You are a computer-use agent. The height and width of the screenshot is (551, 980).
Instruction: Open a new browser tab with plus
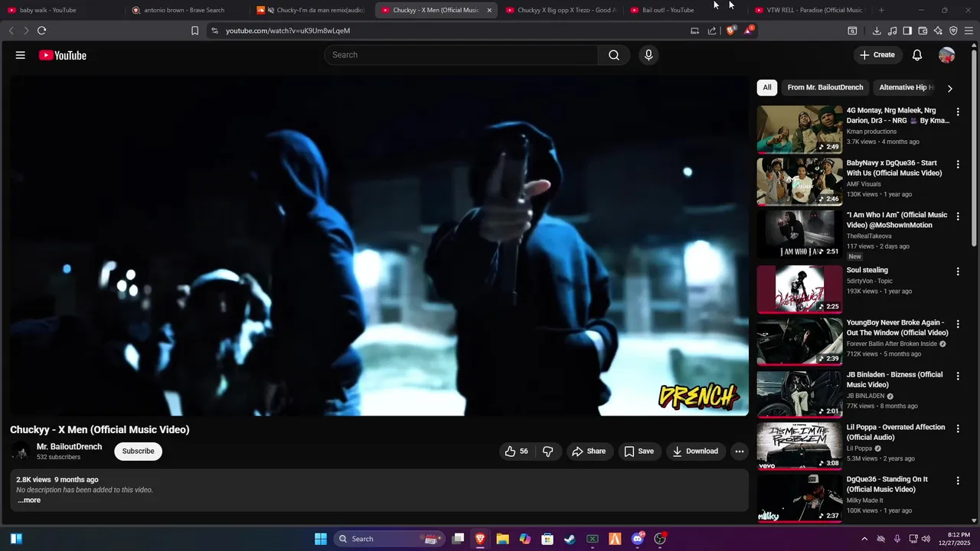(881, 10)
